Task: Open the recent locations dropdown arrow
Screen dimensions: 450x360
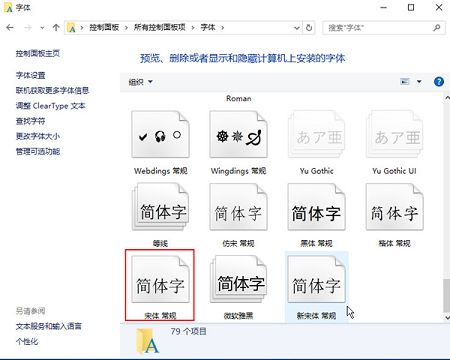Action: 42,28
